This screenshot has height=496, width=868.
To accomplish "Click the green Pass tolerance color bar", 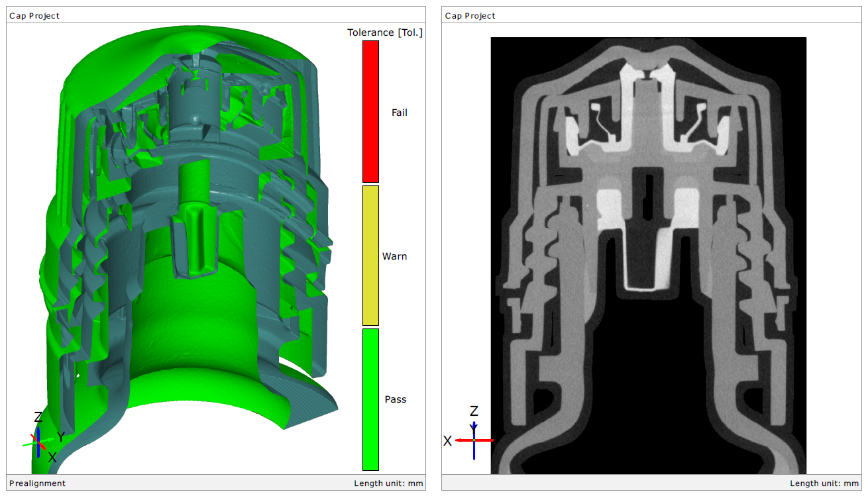I will point(370,399).
